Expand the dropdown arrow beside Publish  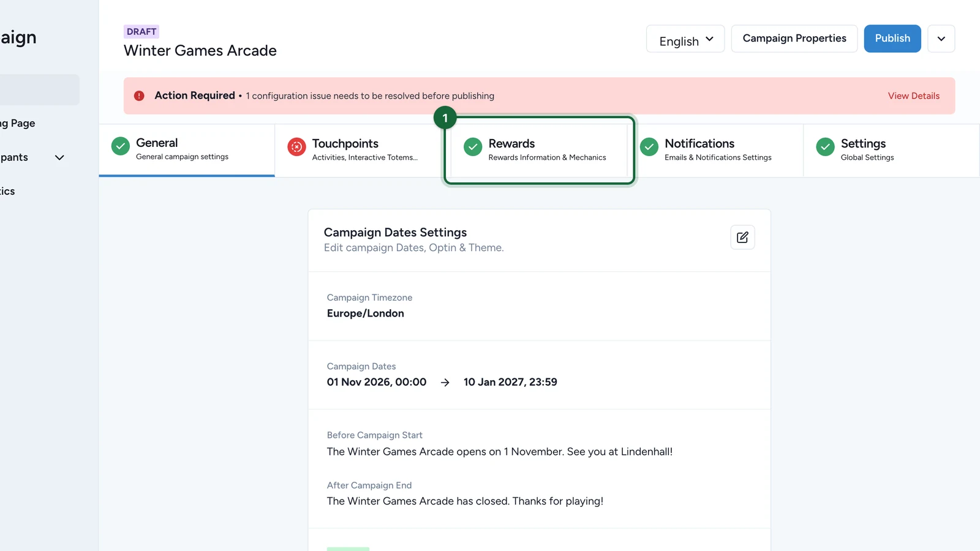(941, 39)
